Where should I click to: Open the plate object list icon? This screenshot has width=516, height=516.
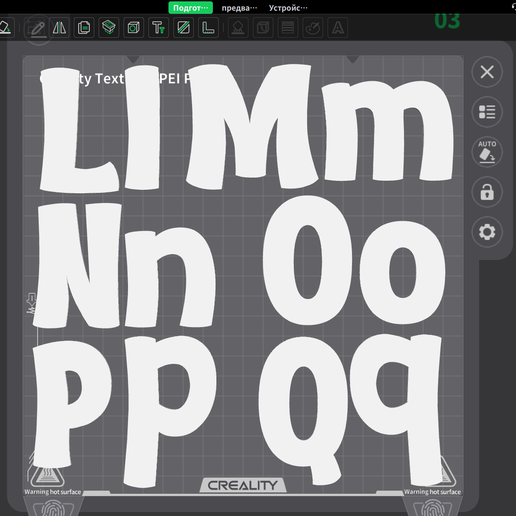(487, 112)
